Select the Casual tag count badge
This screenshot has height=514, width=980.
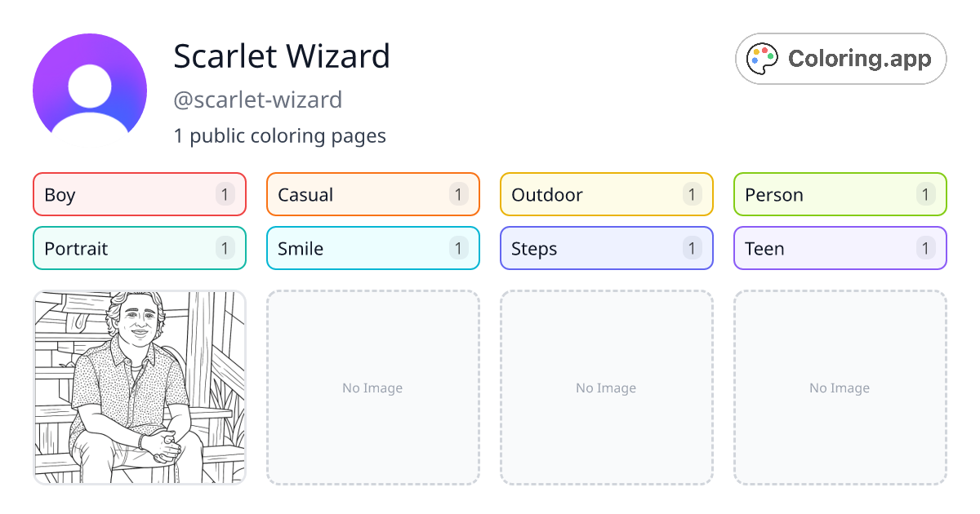click(x=458, y=194)
